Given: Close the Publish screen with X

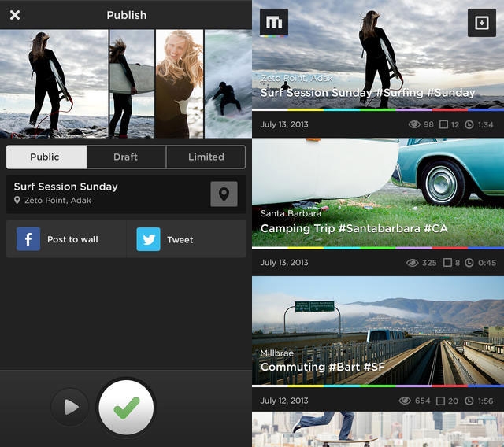Looking at the screenshot, I should click(x=15, y=15).
